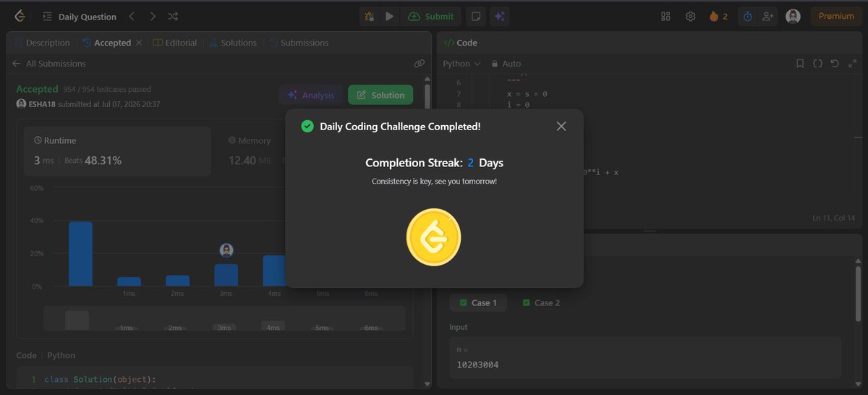
Task: Open the problem list panel icon
Action: coord(48,17)
